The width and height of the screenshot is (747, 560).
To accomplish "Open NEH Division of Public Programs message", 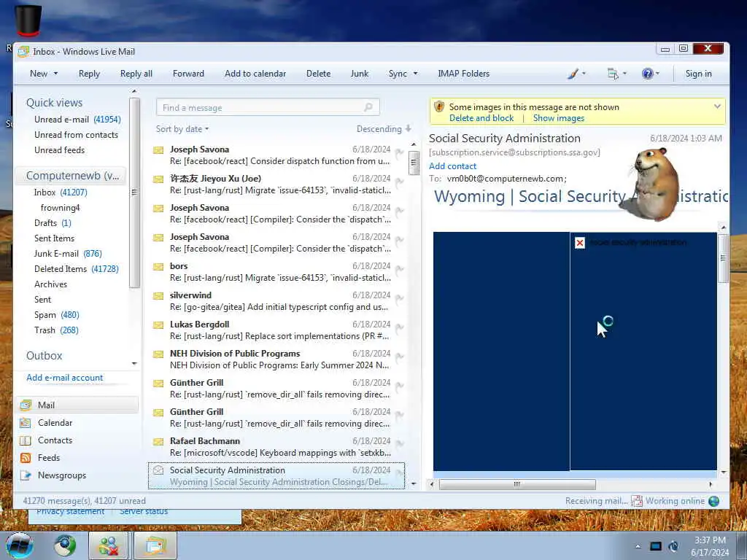I will [x=276, y=359].
